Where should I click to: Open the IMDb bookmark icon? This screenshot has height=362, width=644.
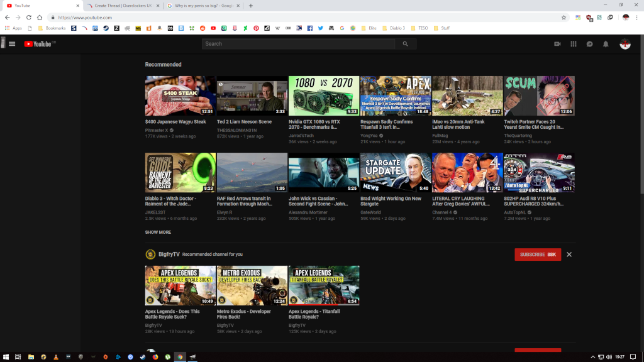click(x=138, y=28)
